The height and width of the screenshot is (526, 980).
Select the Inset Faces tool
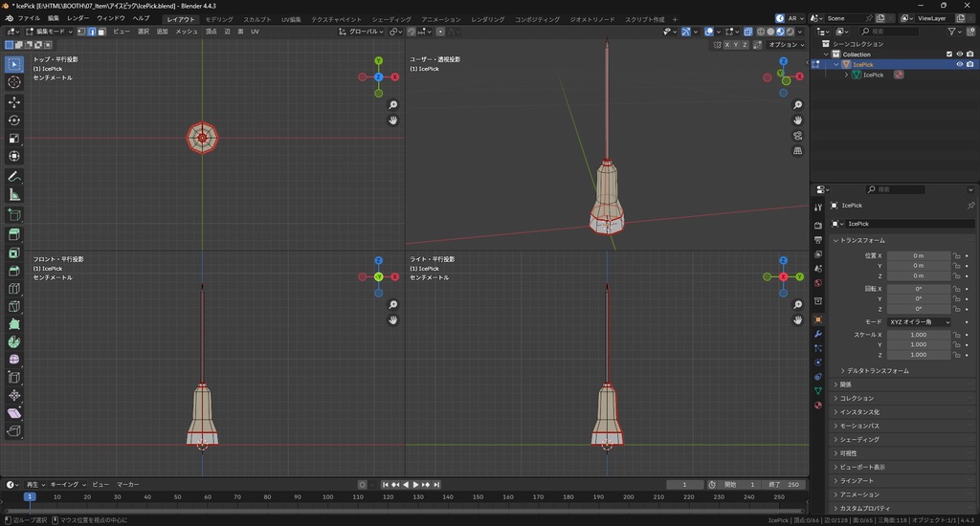click(13, 253)
